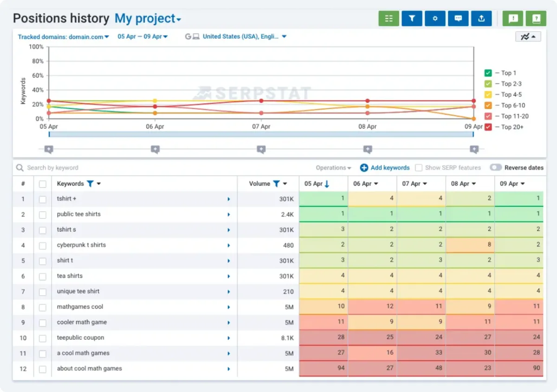Click the plus icon of Add keywords
This screenshot has width=557, height=392.
pos(364,167)
